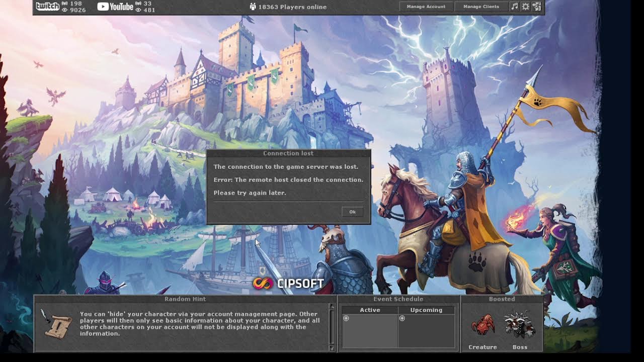The width and height of the screenshot is (644, 362).
Task: Click the 'Boosted' panel title
Action: pos(502,299)
